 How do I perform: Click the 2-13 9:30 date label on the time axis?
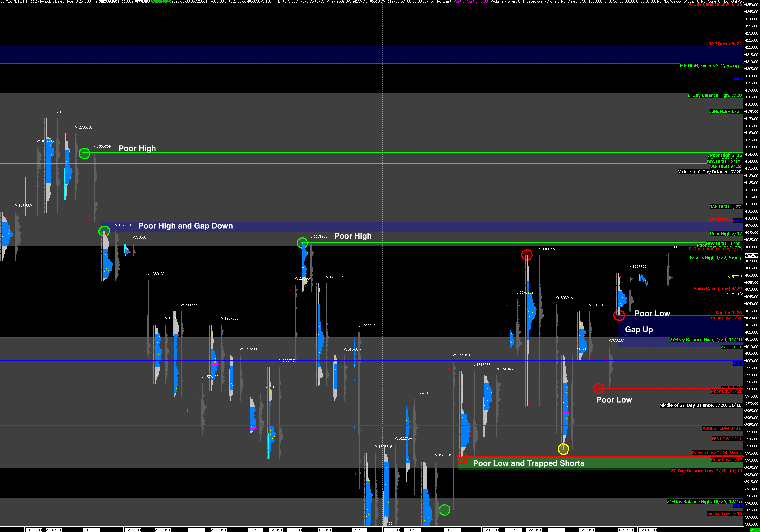click(x=33, y=530)
